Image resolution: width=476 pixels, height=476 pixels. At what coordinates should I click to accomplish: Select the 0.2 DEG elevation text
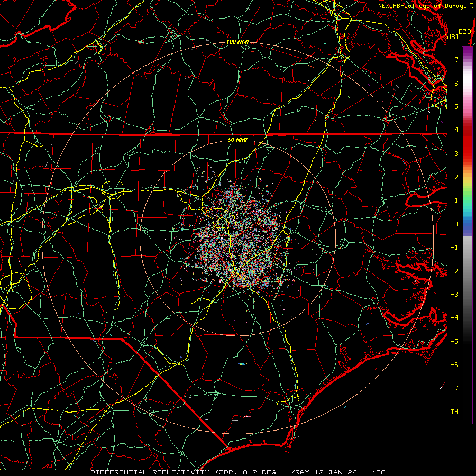[260, 472]
